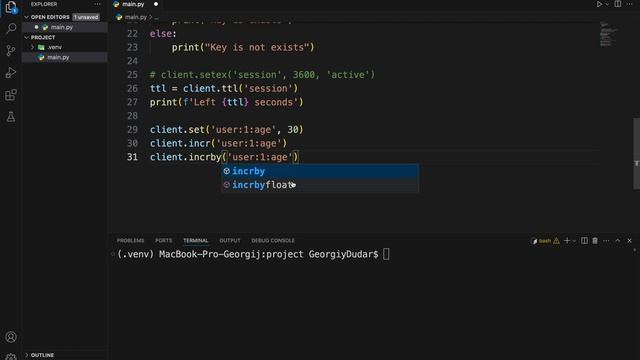Open Source Control view
Screen dimensions: 640x360
pos(11,51)
